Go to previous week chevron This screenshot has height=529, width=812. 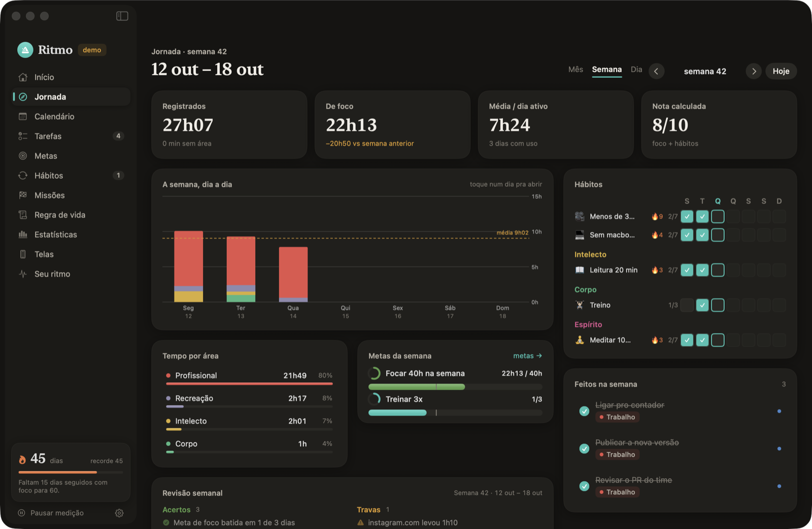656,72
